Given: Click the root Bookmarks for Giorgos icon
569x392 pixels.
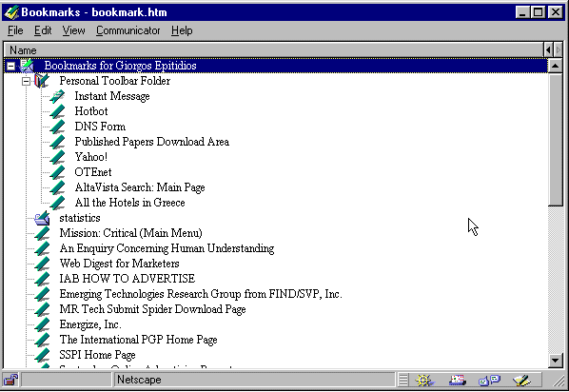Looking at the screenshot, I should (x=27, y=66).
